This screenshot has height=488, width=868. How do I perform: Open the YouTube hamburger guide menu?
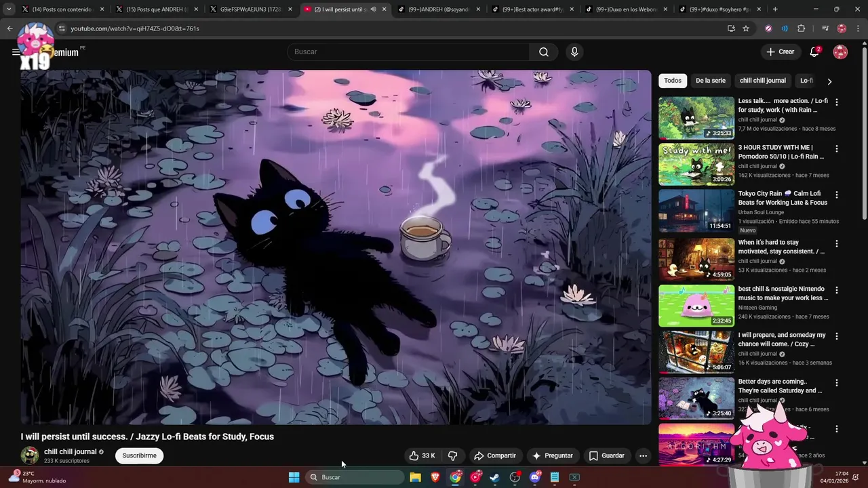16,52
